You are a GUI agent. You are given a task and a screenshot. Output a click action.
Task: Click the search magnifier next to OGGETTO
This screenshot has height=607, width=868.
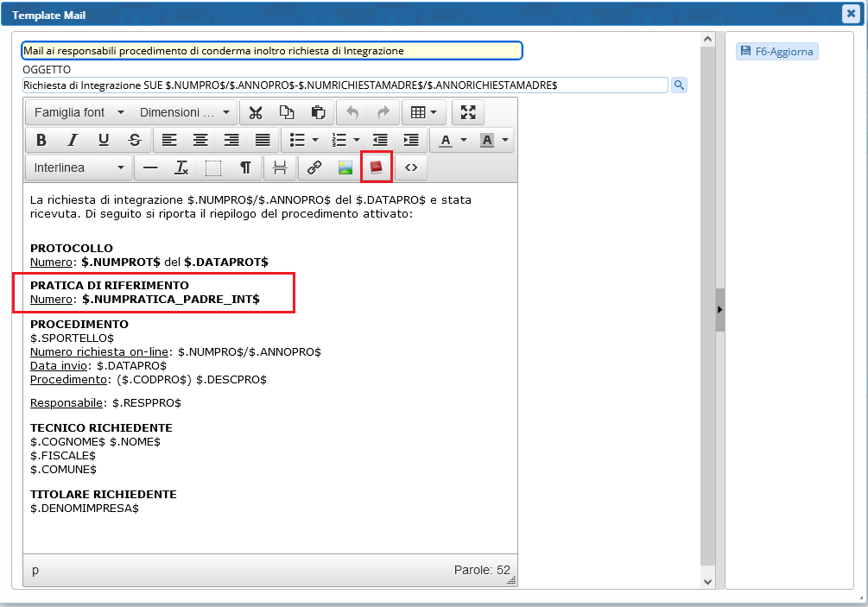(679, 85)
